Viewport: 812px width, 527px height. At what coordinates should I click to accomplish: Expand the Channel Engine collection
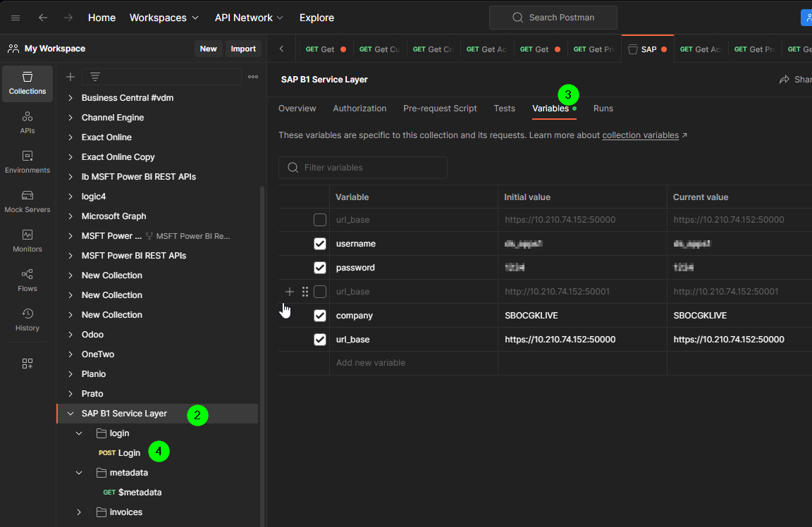coord(70,117)
